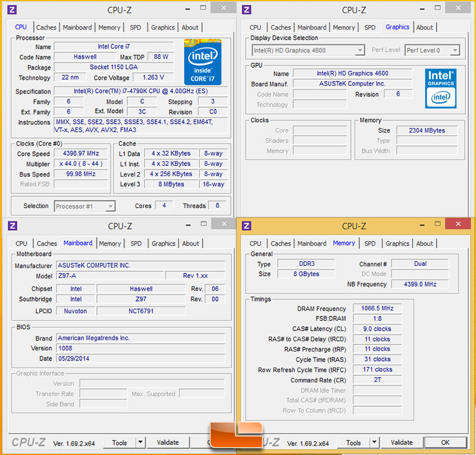Open the Perf Level dropdown
This screenshot has height=455, width=476.
pos(455,50)
